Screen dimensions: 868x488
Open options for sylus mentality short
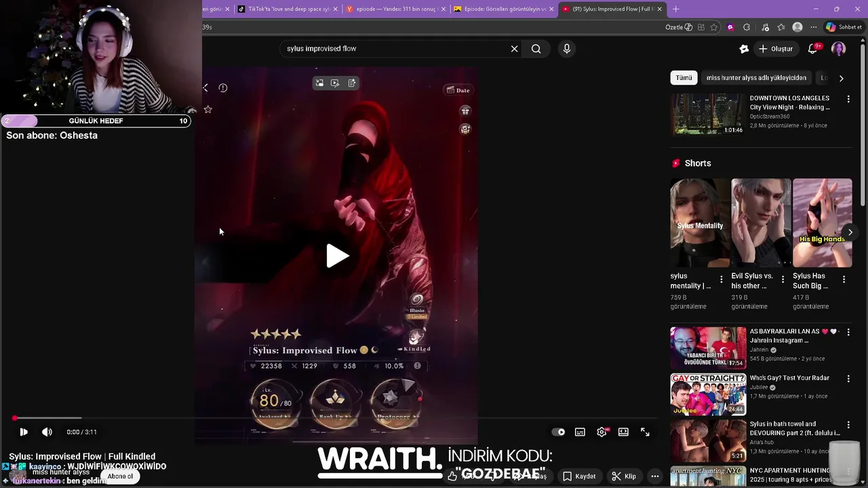(x=721, y=279)
